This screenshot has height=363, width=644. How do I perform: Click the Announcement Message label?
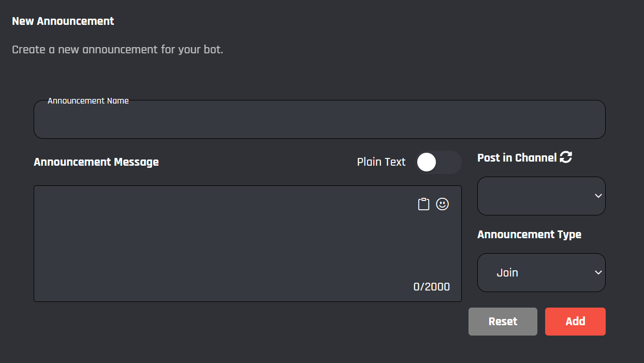click(96, 162)
